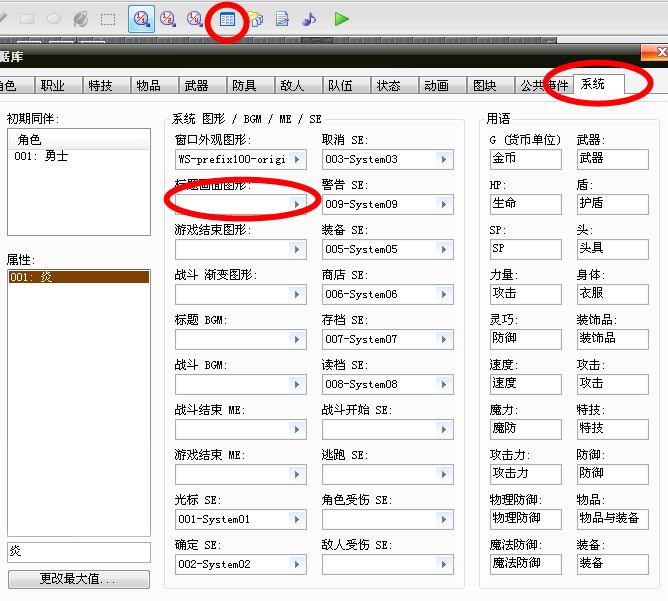The width and height of the screenshot is (668, 601).
Task: Click the 头 term field 头具
Action: [613, 249]
